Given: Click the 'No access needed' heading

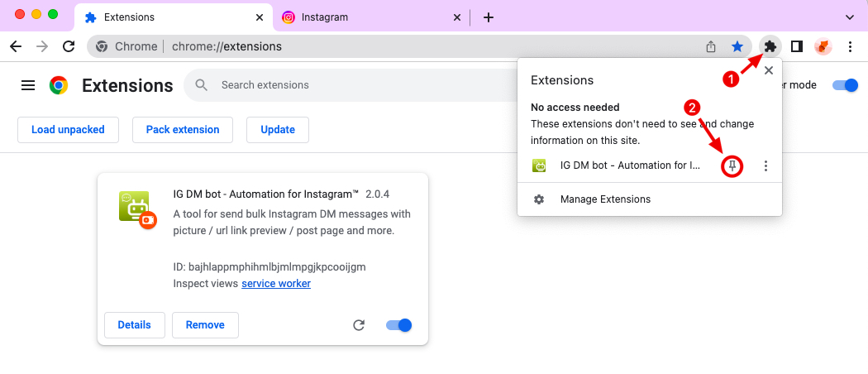Looking at the screenshot, I should (x=575, y=107).
